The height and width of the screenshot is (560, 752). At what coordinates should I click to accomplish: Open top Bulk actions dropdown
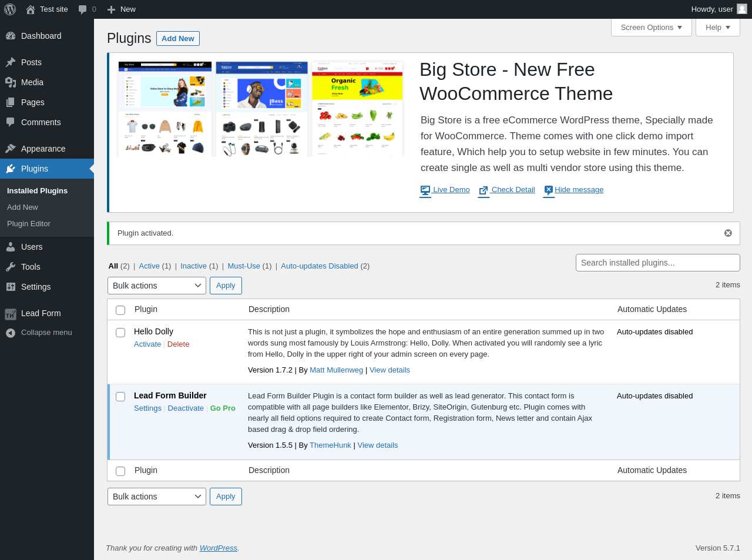click(x=157, y=286)
